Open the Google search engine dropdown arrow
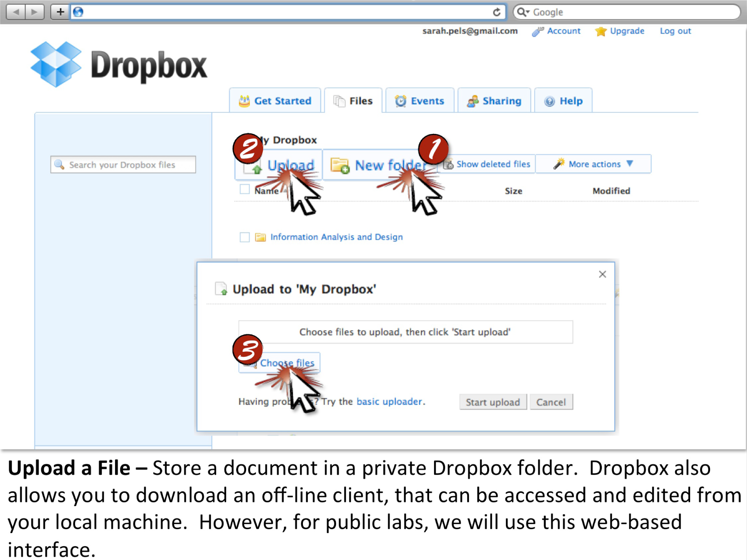 pos(528,12)
